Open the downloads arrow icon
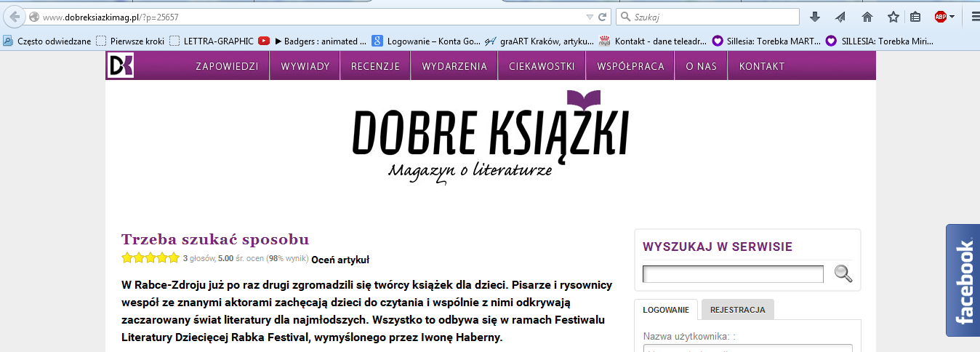Image resolution: width=980 pixels, height=352 pixels. (815, 17)
